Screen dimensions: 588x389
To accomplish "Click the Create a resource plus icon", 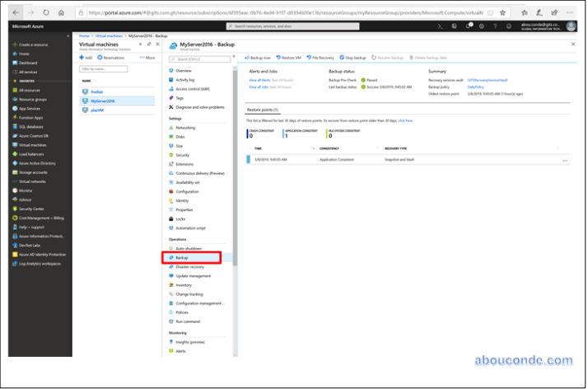I will [14, 45].
